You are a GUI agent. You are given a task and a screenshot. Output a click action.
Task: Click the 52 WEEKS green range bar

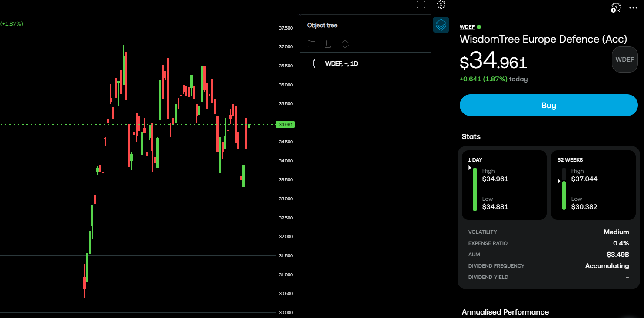coord(564,195)
